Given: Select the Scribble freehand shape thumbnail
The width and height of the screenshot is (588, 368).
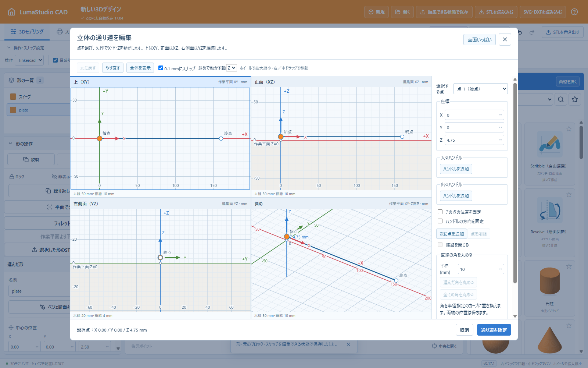Looking at the screenshot, I should 550,145.
